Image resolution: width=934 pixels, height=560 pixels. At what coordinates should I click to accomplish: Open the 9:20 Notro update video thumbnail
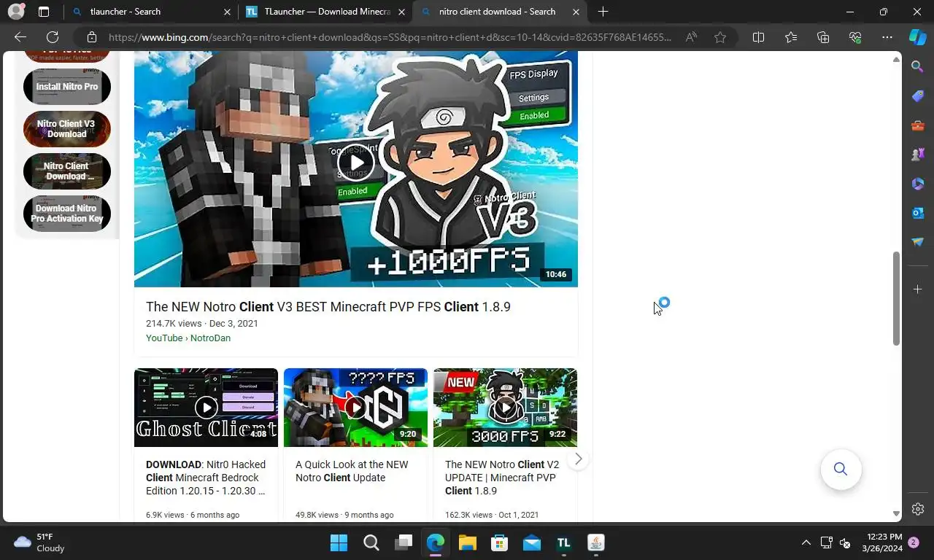pos(355,408)
